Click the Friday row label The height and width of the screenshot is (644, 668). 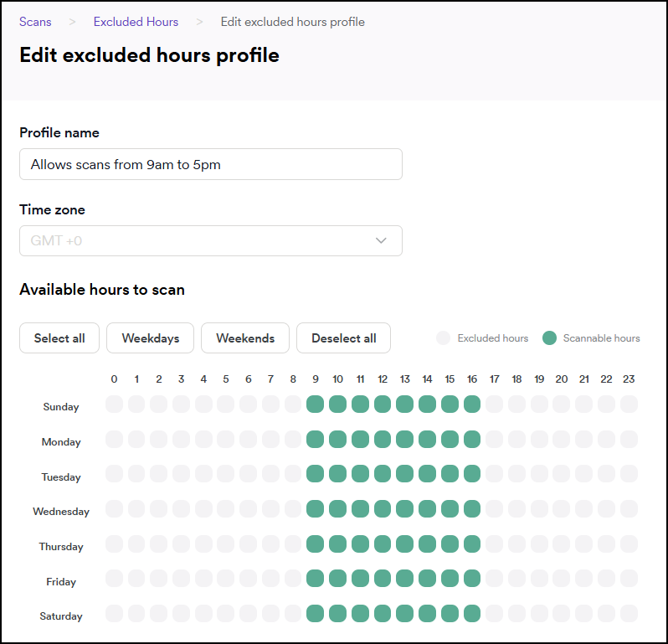(x=61, y=581)
